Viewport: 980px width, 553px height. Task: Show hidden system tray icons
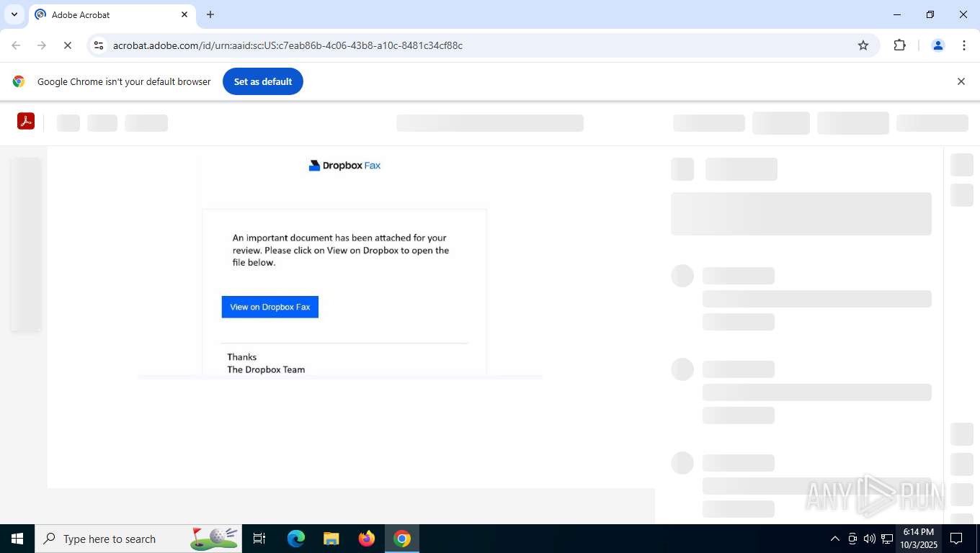(x=835, y=539)
